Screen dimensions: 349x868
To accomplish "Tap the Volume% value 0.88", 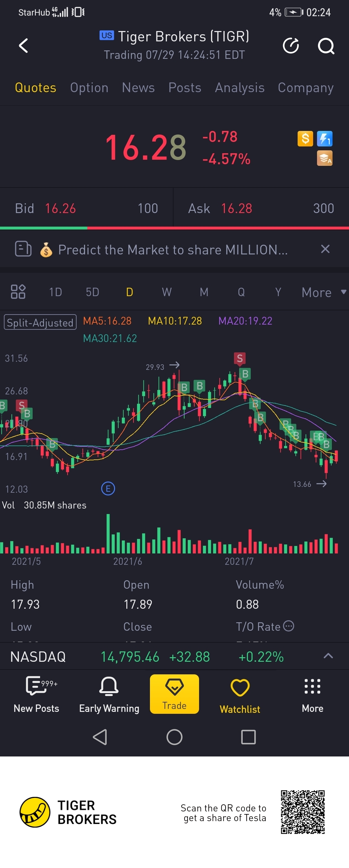I will (247, 604).
